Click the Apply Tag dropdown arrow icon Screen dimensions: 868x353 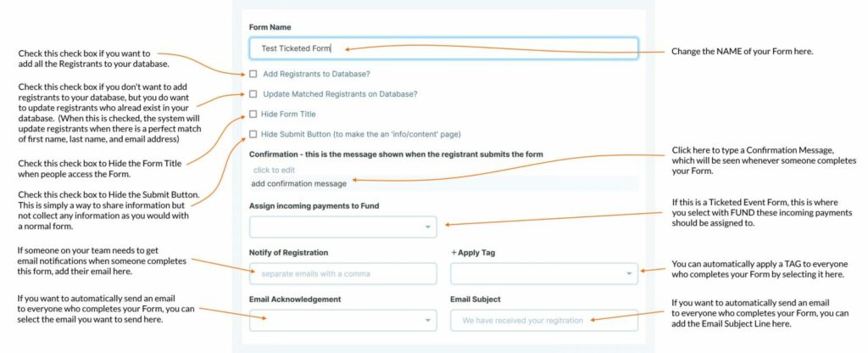click(x=629, y=274)
